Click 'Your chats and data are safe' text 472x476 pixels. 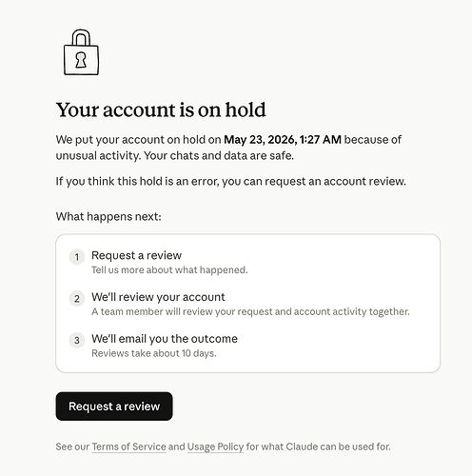click(x=219, y=156)
